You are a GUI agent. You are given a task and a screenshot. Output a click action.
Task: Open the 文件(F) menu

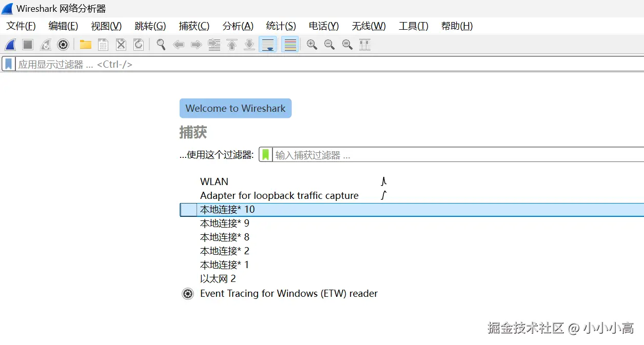pos(21,26)
